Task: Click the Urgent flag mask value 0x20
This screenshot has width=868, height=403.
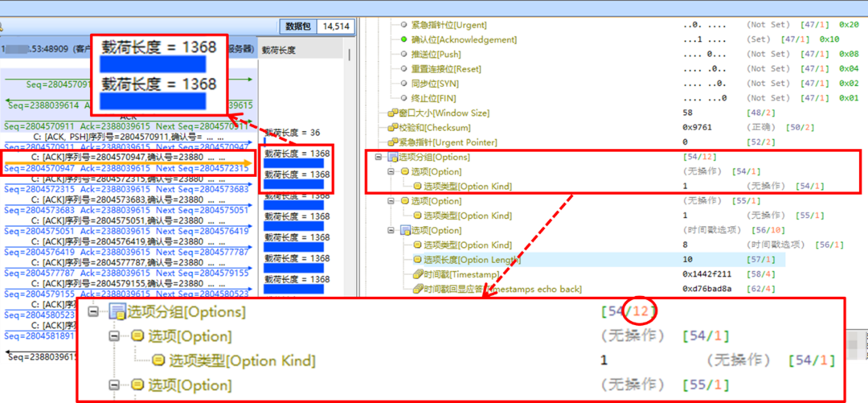Action: (x=849, y=25)
